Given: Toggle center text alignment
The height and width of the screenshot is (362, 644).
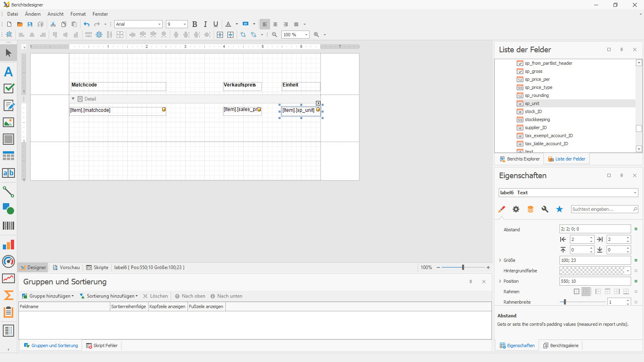Looking at the screenshot, I should click(x=275, y=24).
